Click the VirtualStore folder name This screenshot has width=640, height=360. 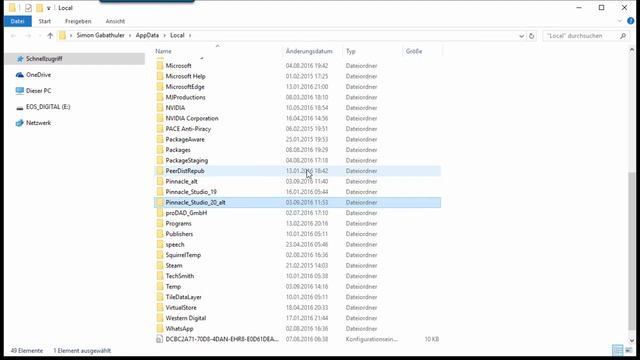coord(181,308)
